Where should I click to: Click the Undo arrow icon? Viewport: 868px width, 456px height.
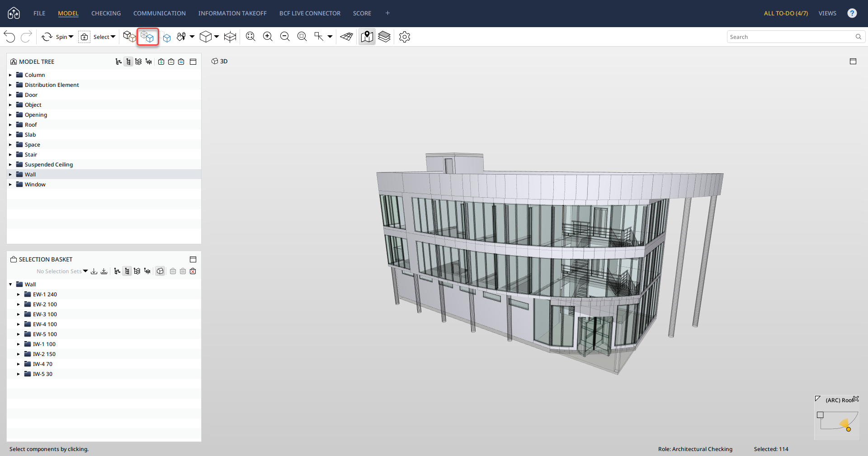[9, 37]
